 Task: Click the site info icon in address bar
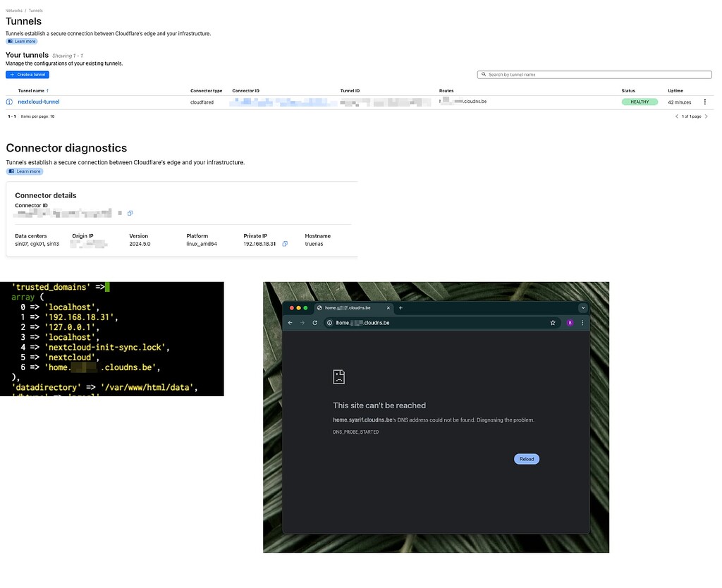[329, 323]
